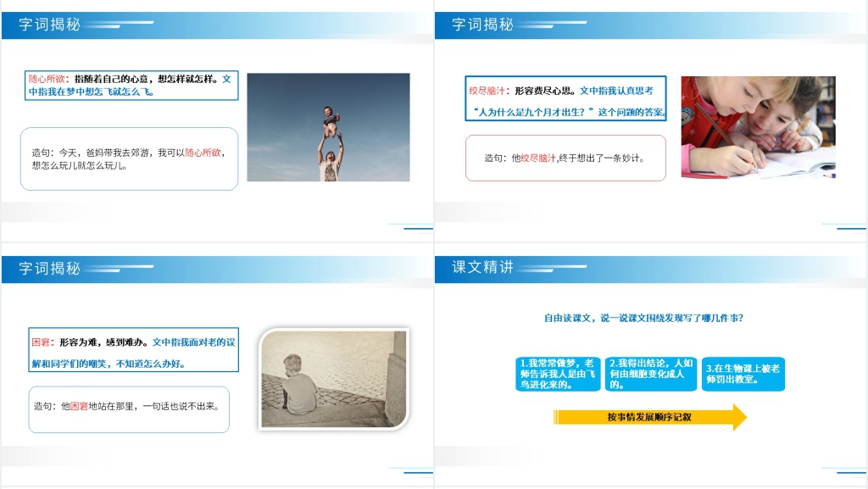The image size is (868, 489).
Task: Click the sepia photo of boy sitting
Action: (333, 378)
